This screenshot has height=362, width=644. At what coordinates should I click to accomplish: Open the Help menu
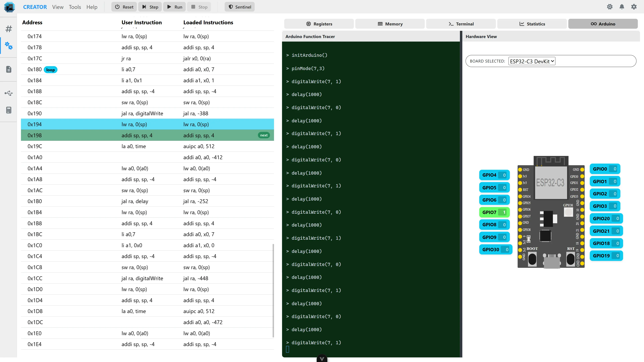(x=92, y=7)
